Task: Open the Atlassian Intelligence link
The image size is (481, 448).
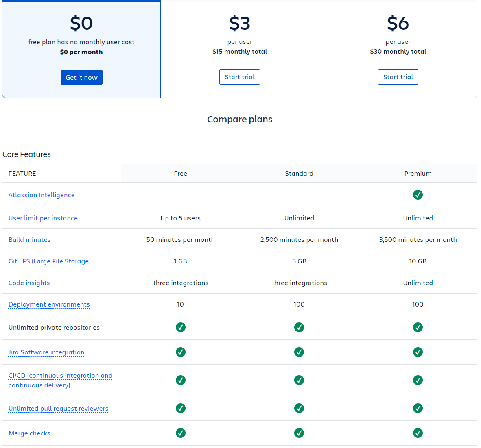Action: pyautogui.click(x=42, y=195)
